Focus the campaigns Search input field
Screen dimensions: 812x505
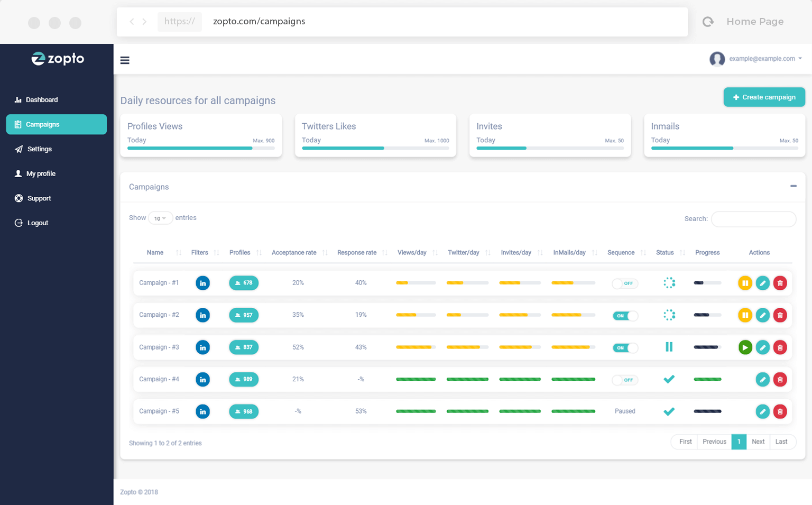(753, 219)
